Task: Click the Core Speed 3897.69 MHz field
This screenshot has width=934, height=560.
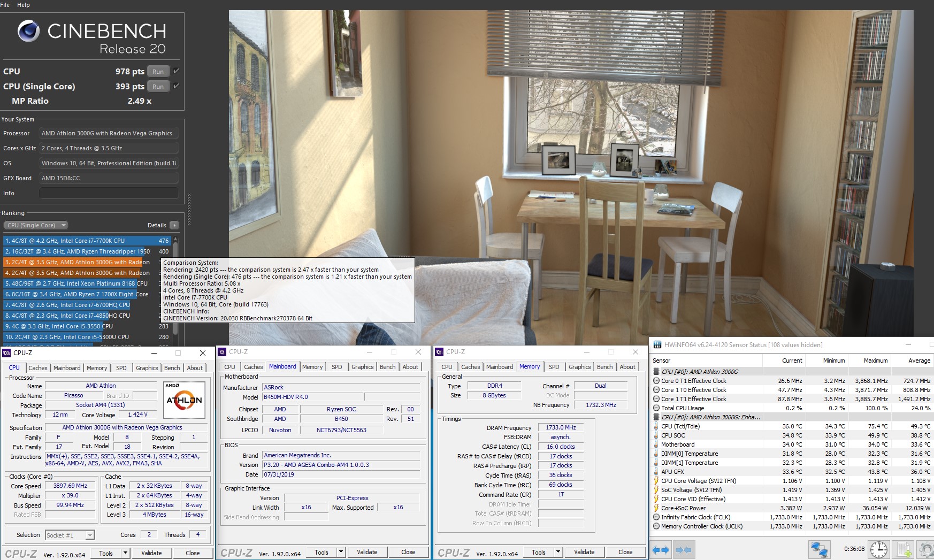Action: pos(70,486)
